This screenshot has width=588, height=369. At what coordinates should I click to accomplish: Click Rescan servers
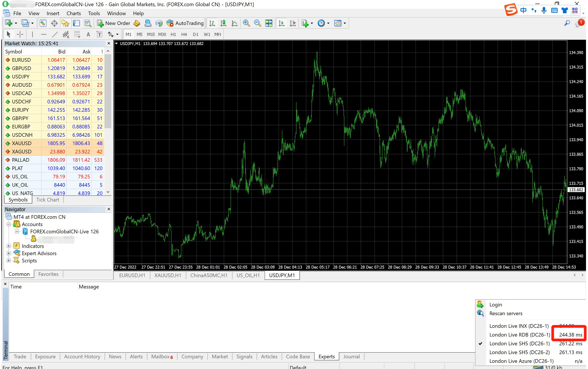click(506, 313)
